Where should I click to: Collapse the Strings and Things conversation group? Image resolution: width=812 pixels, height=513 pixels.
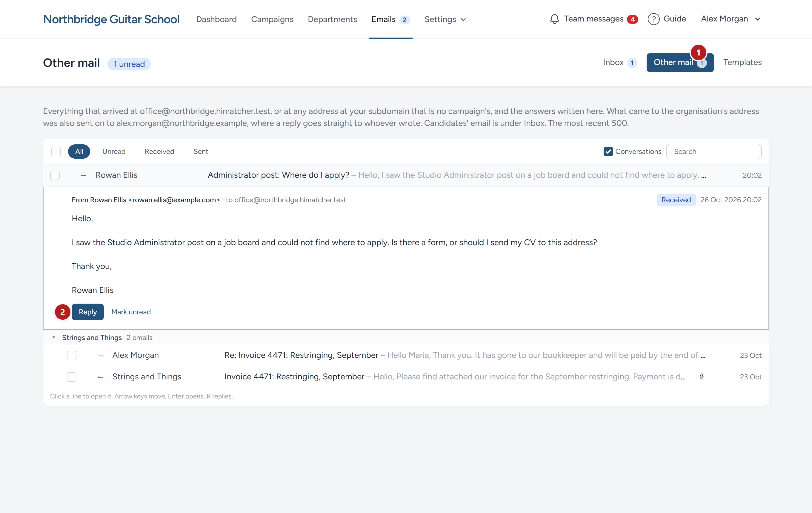(x=54, y=338)
